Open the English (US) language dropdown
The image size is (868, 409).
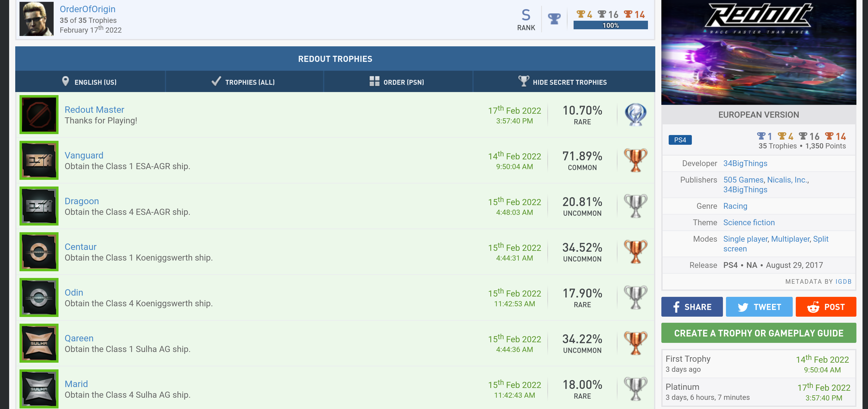(90, 82)
